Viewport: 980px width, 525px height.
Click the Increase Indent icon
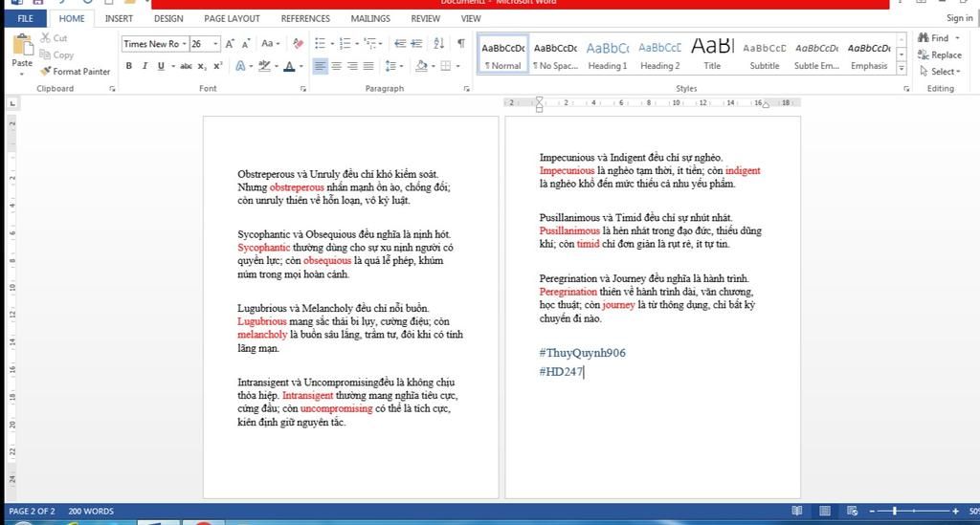tap(416, 43)
